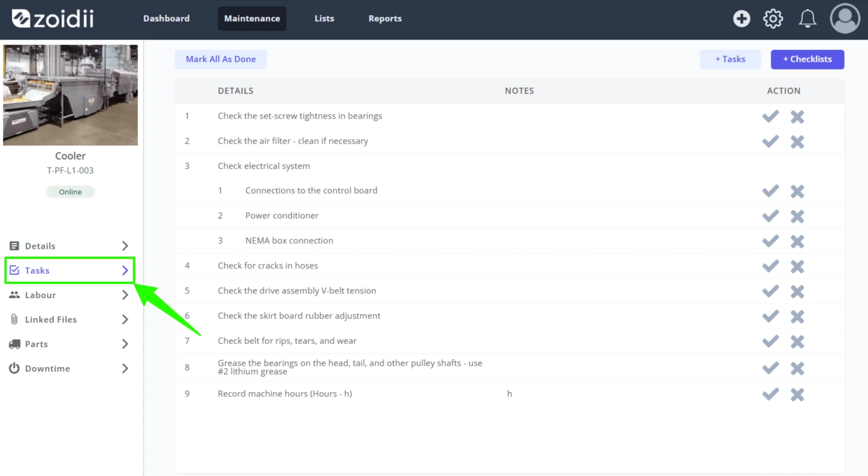This screenshot has width=868, height=476.
Task: Tick 'NEMA box connection' subtask
Action: (x=771, y=241)
